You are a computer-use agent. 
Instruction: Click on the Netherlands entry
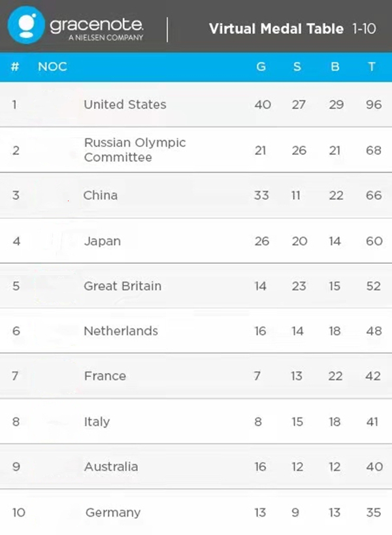(121, 331)
